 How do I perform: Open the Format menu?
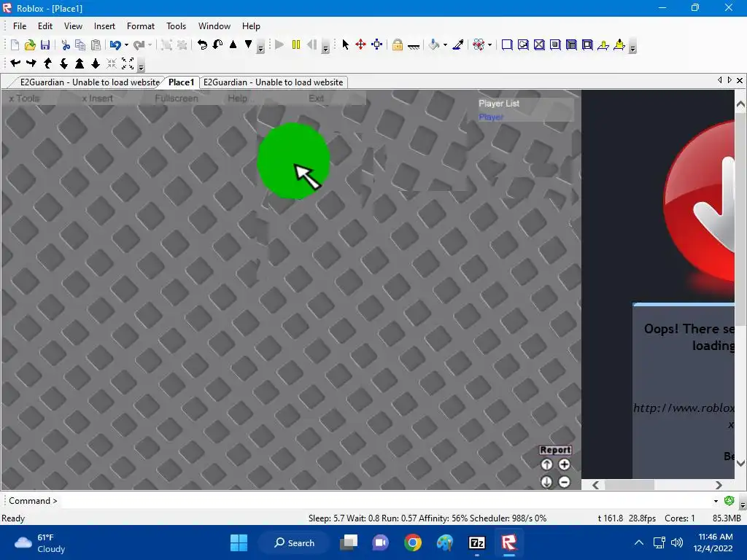[x=141, y=26]
